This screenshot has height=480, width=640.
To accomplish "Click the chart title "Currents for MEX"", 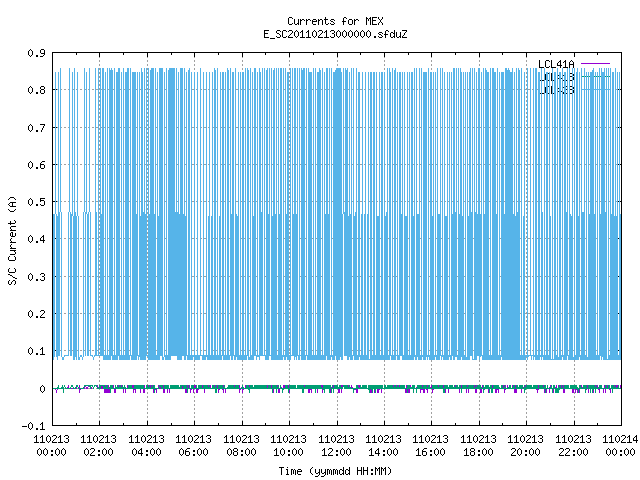I will click(335, 21).
